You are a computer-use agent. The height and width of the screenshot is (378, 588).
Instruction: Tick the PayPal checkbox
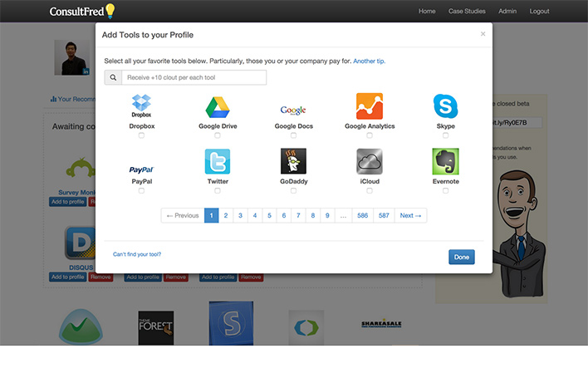(x=141, y=190)
